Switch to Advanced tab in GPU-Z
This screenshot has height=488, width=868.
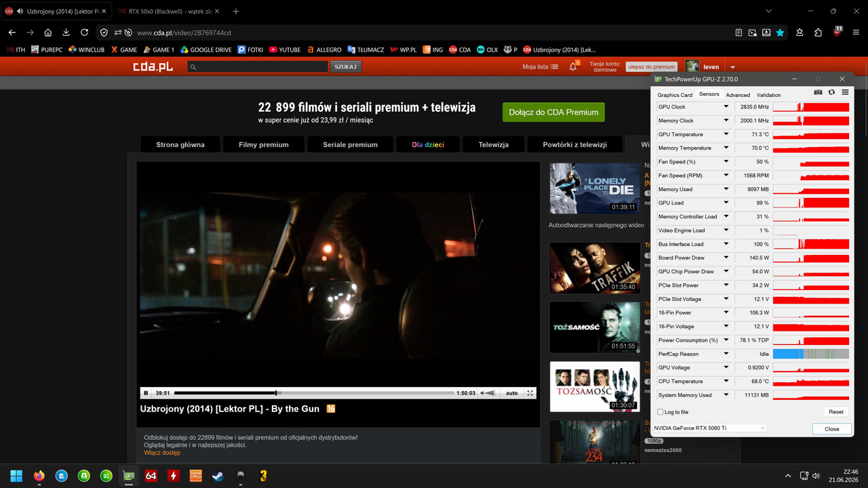[x=738, y=95]
